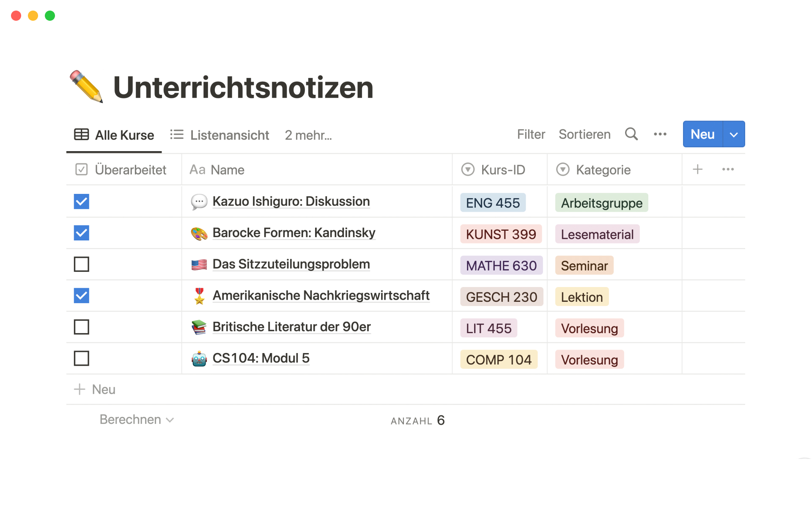Click the robot icon beside CS104
Image resolution: width=812 pixels, height=508 pixels.
[199, 359]
